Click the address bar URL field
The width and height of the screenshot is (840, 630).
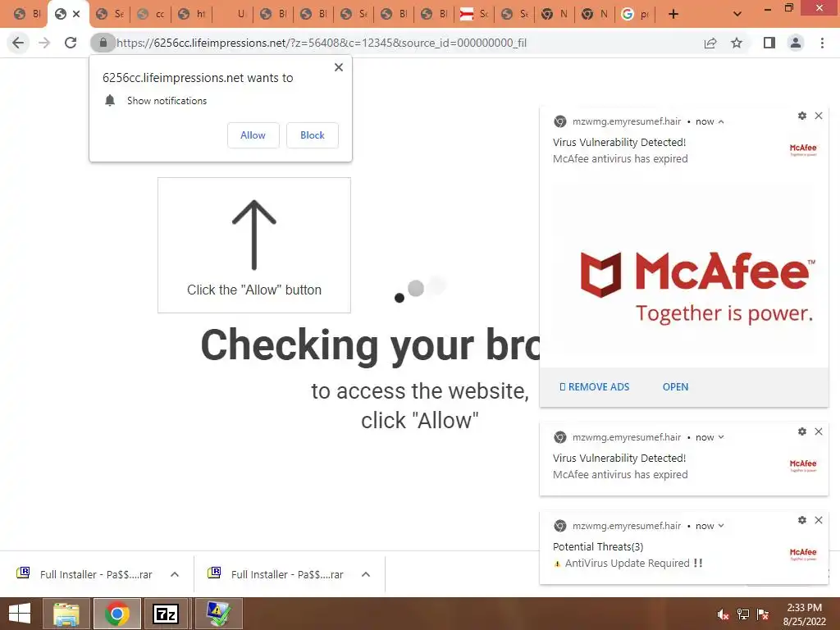(322, 43)
